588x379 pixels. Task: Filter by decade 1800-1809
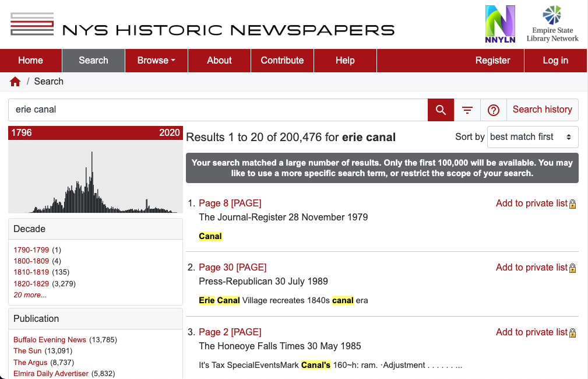[x=31, y=261]
